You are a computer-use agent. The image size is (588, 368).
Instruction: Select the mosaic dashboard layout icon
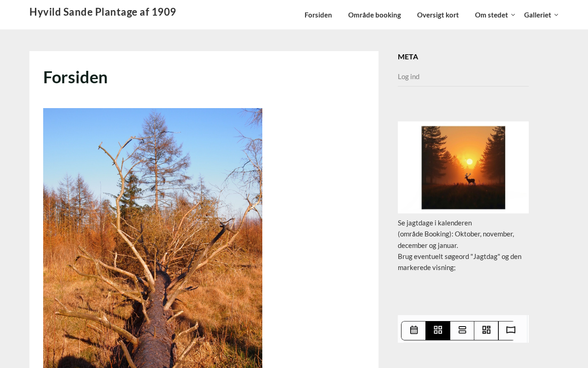pyautogui.click(x=486, y=330)
